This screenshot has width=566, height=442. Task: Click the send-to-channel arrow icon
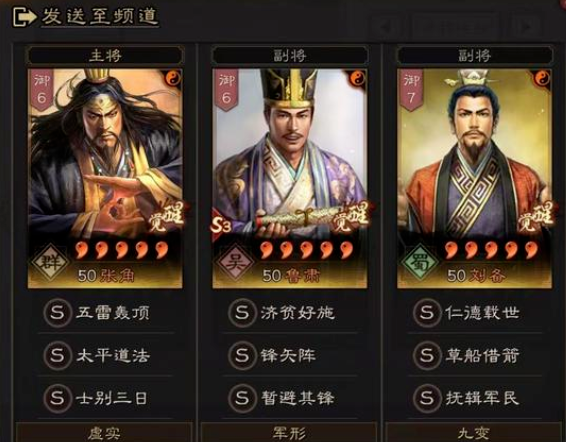coord(25,17)
